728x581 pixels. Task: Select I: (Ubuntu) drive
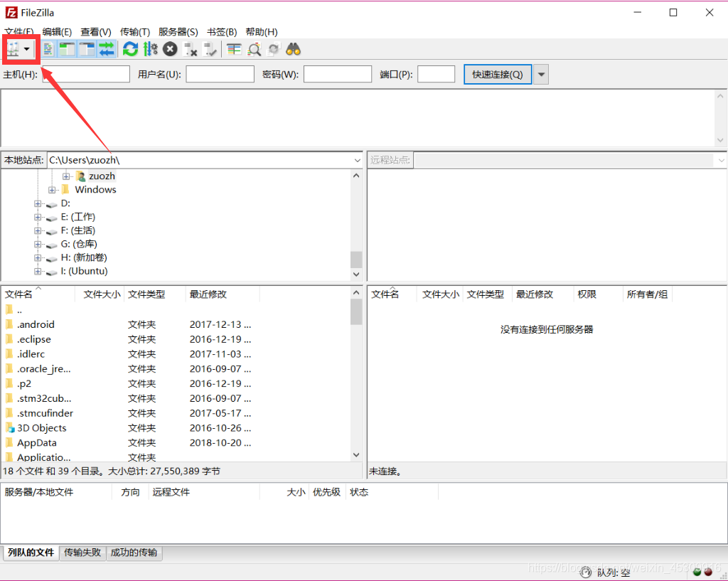(84, 271)
